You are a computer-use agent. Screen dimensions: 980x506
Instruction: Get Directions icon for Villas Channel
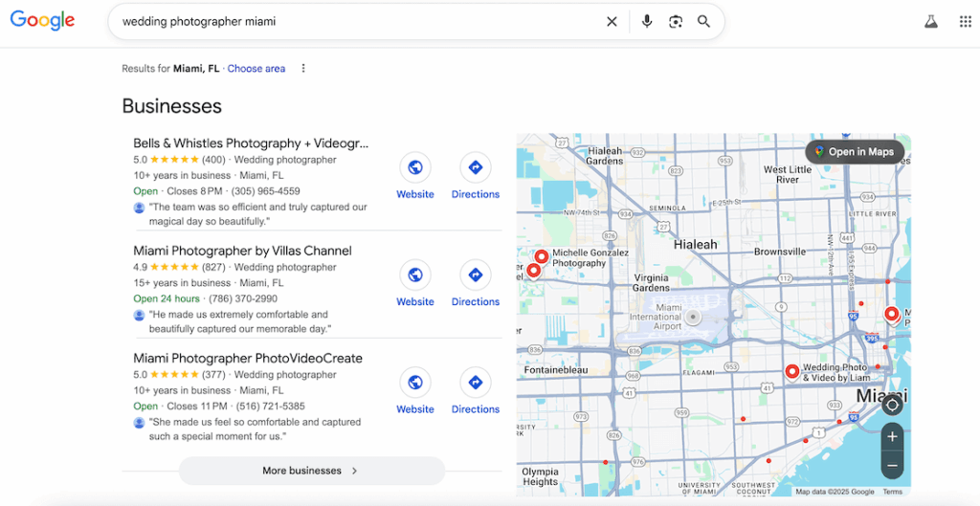click(476, 275)
